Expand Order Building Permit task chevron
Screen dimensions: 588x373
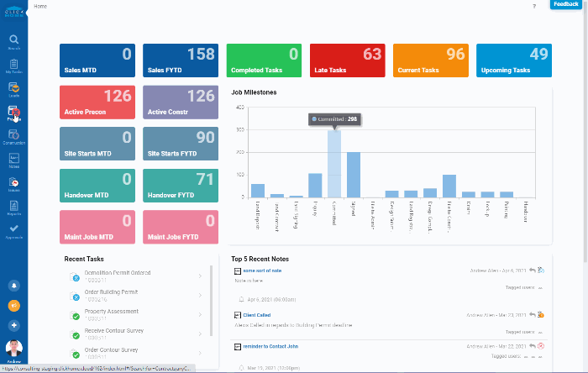click(x=200, y=296)
